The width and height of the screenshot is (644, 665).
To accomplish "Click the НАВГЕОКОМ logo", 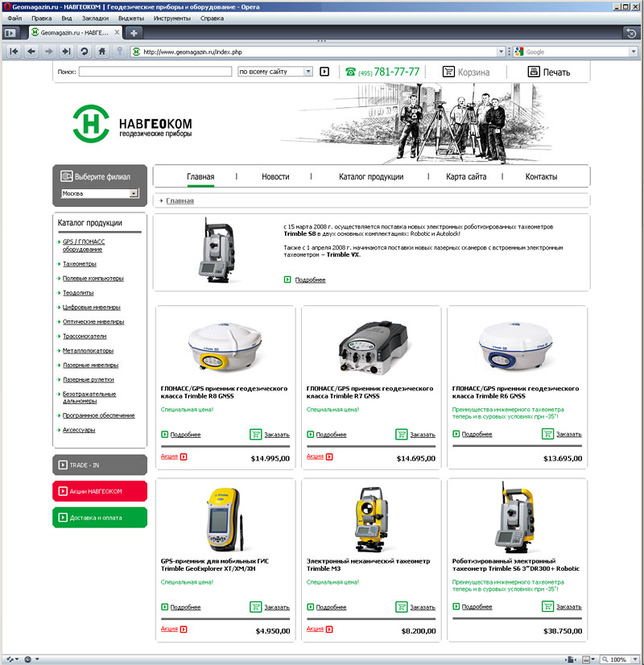I will pyautogui.click(x=132, y=124).
